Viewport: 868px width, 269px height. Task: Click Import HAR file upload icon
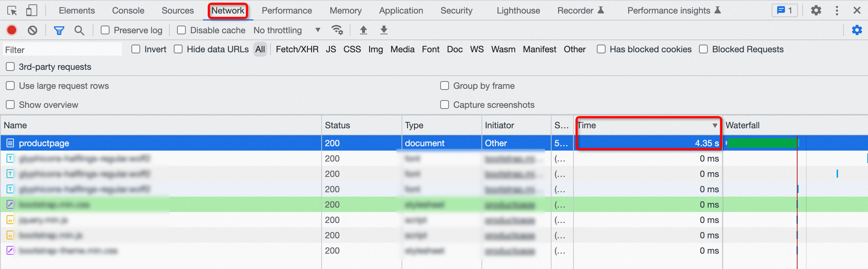click(363, 30)
